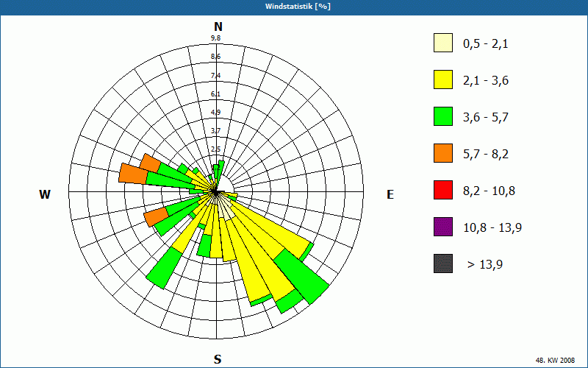The width and height of the screenshot is (588, 368).
Task: Click the N compass label
Action: (218, 26)
